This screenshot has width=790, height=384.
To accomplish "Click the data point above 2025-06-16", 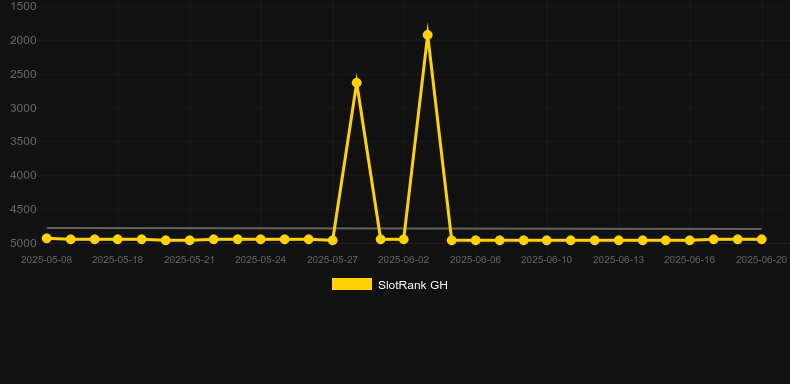I will point(690,240).
